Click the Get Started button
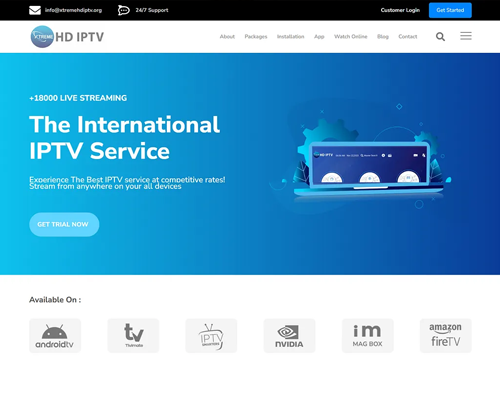This screenshot has height=400, width=500. (450, 10)
